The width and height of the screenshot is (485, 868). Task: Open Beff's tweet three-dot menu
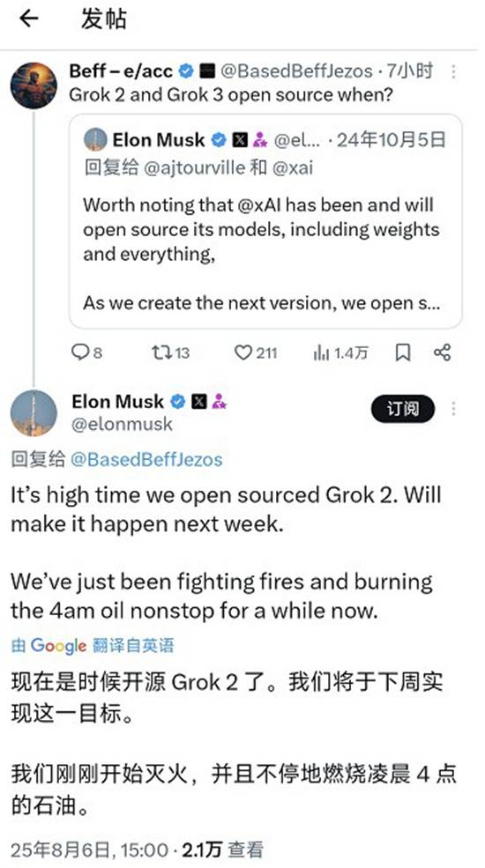pos(453,71)
